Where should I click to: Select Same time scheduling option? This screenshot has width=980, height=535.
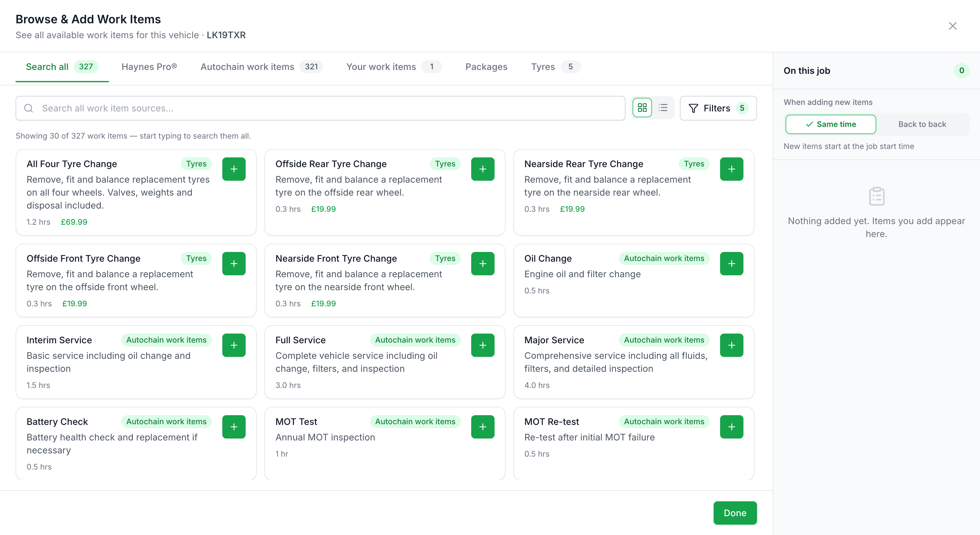[x=831, y=124]
